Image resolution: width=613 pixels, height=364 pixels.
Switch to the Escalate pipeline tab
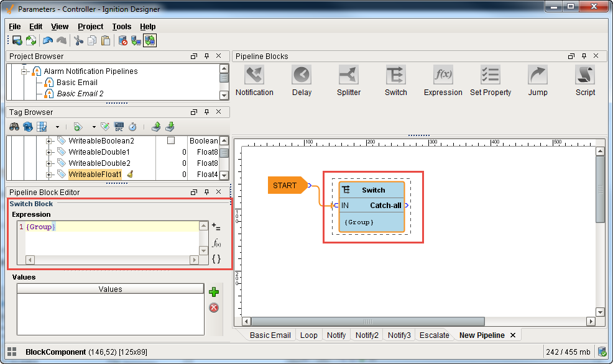pos(434,335)
